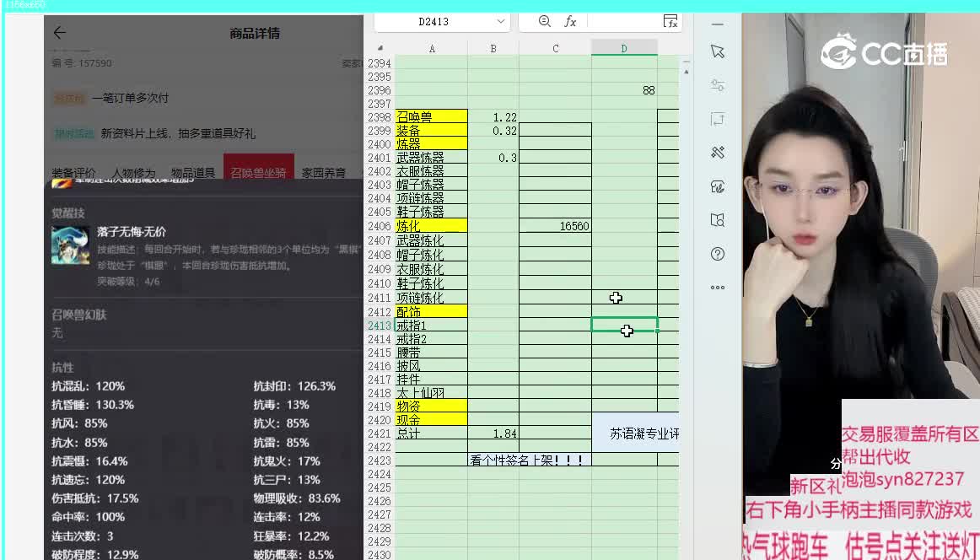The image size is (980, 560).
Task: Click the select-all corner triangle of sheet
Action: click(x=380, y=49)
